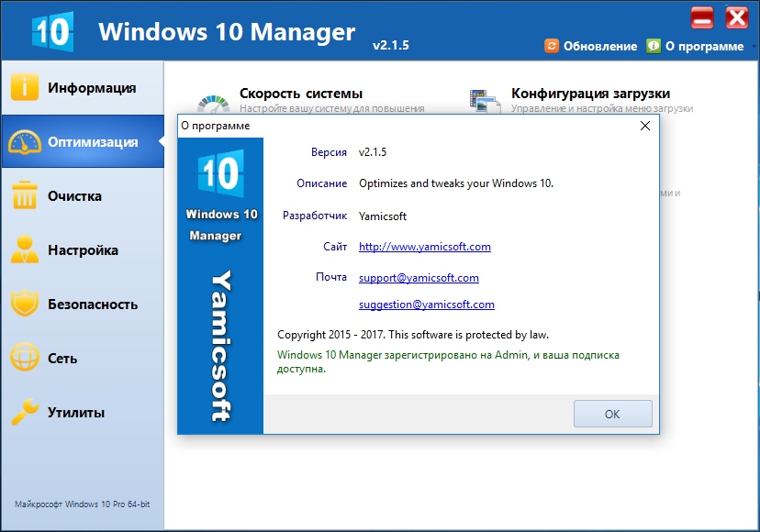
Task: Open the Утилиты section
Action: coord(83,413)
